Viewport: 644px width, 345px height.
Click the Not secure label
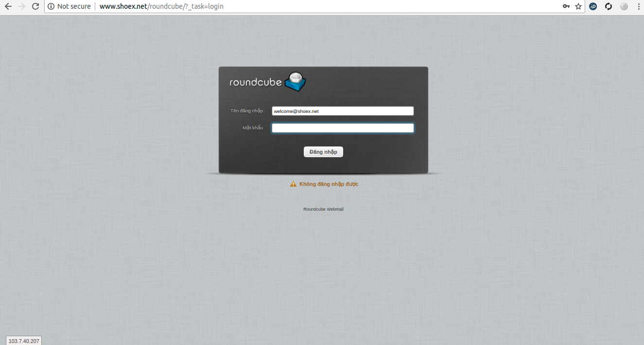pos(74,6)
